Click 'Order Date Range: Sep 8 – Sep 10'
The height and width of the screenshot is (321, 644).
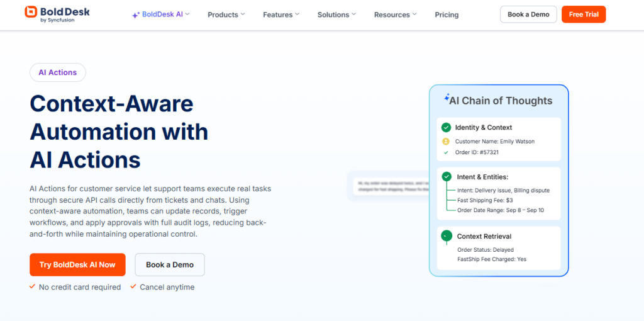point(500,210)
